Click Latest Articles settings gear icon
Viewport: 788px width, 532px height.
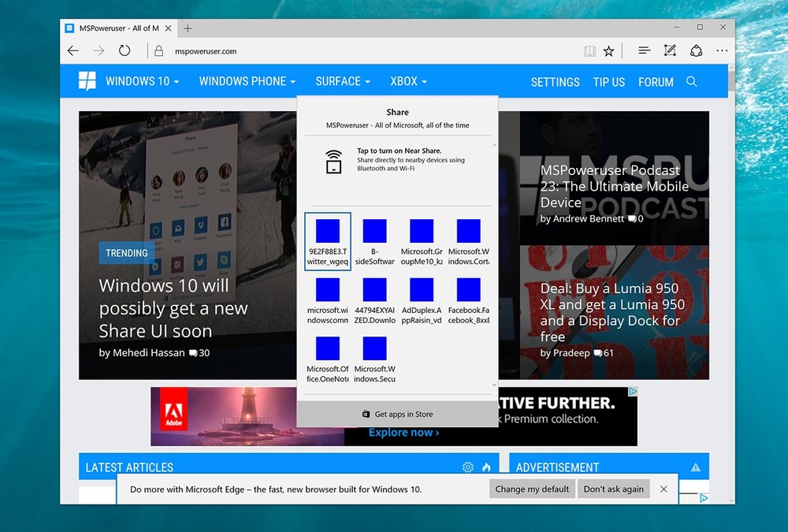[x=468, y=467]
